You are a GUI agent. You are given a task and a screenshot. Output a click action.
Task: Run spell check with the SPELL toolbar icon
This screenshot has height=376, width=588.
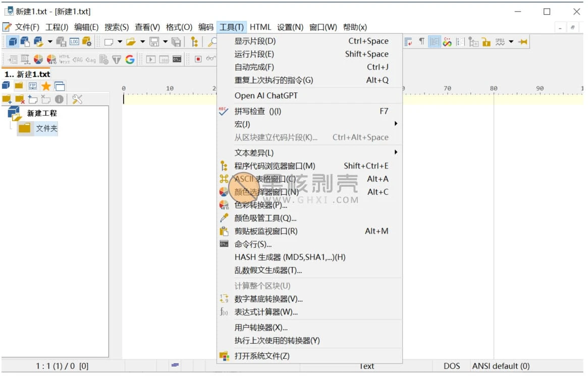click(x=500, y=42)
